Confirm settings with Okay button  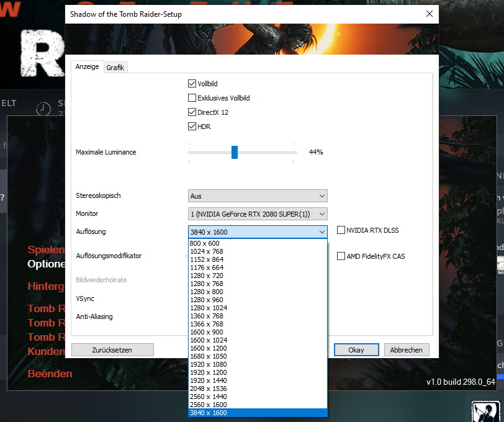356,349
